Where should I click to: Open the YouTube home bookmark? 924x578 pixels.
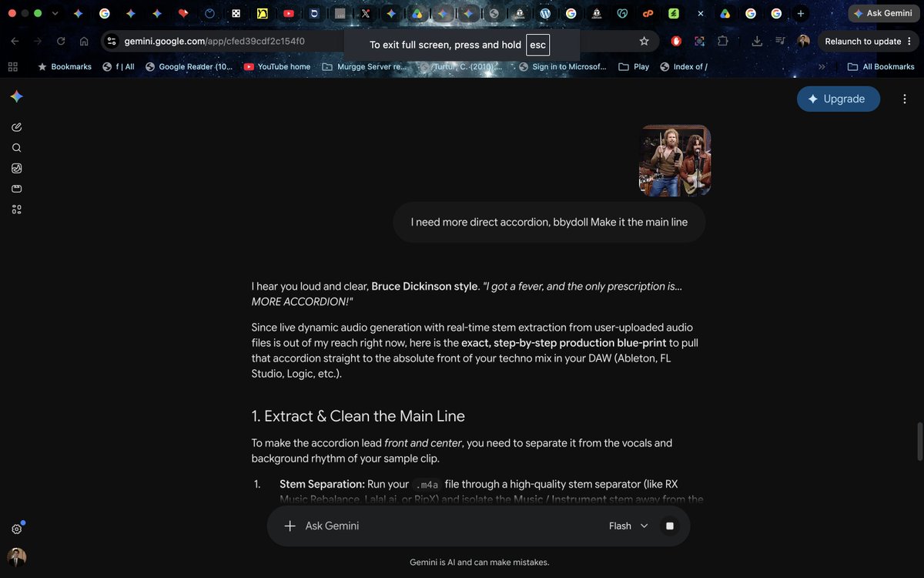(277, 67)
